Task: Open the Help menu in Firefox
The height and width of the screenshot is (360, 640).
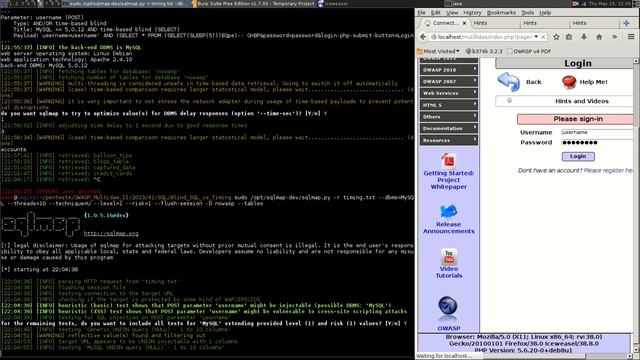Action: pyautogui.click(x=545, y=13)
